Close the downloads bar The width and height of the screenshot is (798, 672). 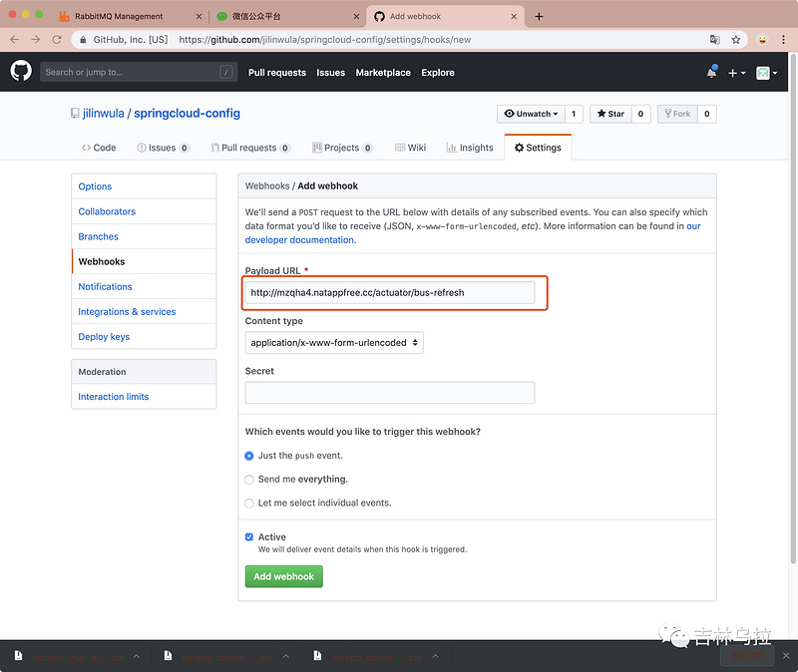(786, 656)
